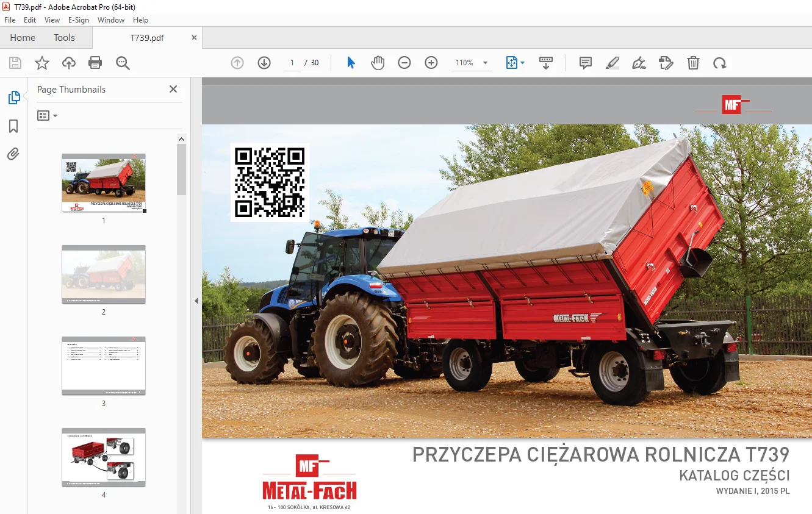Image resolution: width=812 pixels, height=514 pixels.
Task: Select the highlight text tool
Action: (613, 63)
